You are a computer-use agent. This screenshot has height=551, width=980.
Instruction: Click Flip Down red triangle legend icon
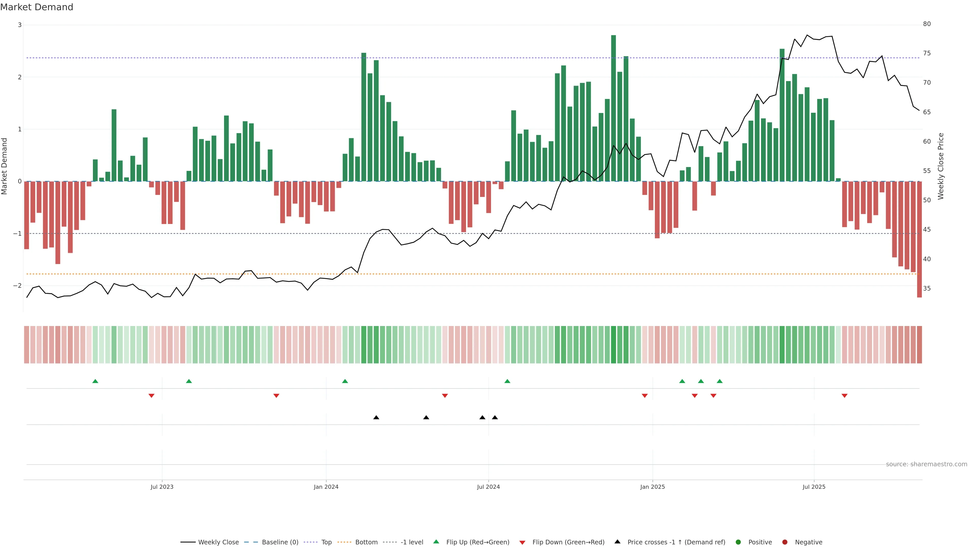pyautogui.click(x=522, y=543)
